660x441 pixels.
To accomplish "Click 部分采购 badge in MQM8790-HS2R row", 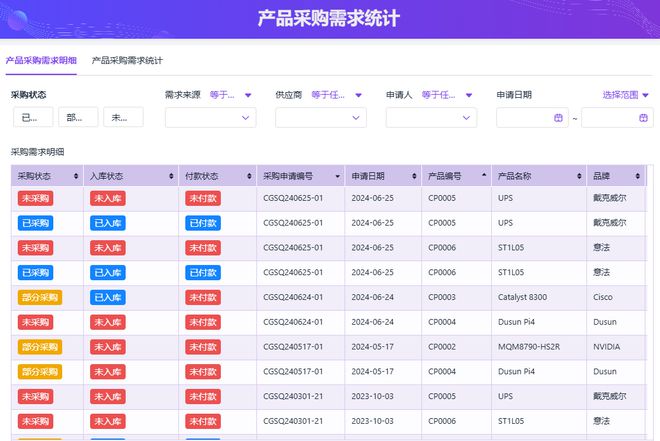I will click(40, 347).
